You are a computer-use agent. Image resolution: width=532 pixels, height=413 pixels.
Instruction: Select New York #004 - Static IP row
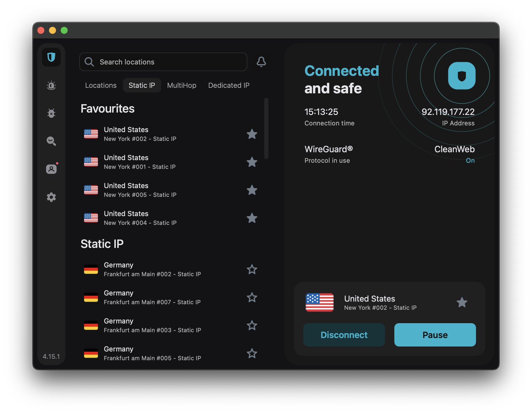point(170,218)
